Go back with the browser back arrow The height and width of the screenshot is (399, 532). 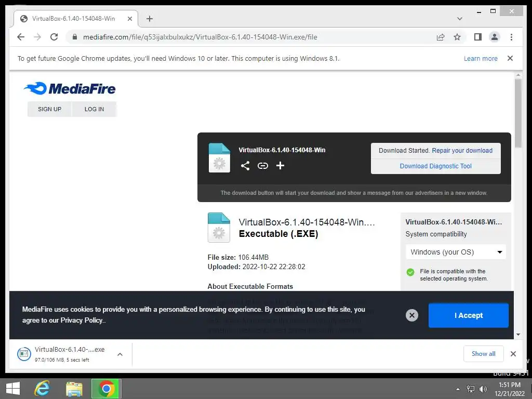pyautogui.click(x=21, y=37)
